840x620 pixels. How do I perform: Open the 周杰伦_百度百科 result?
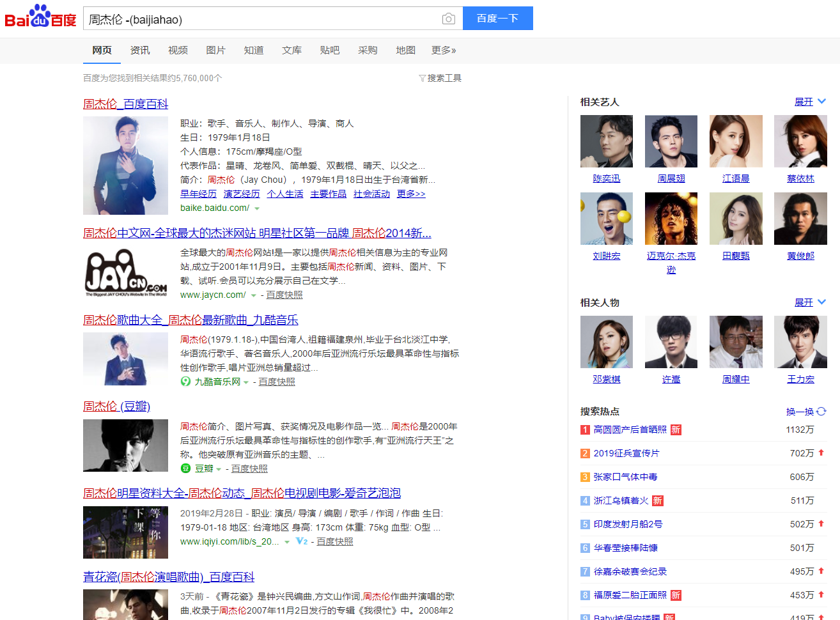126,104
